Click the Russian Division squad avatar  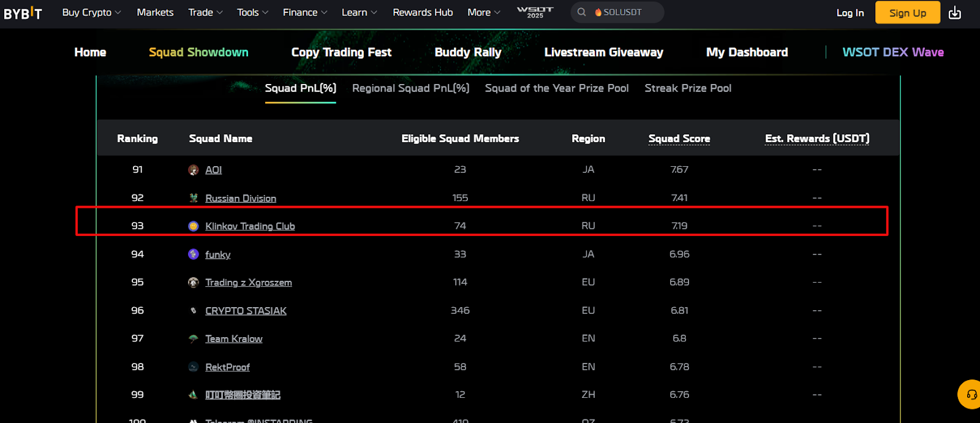[x=194, y=198]
